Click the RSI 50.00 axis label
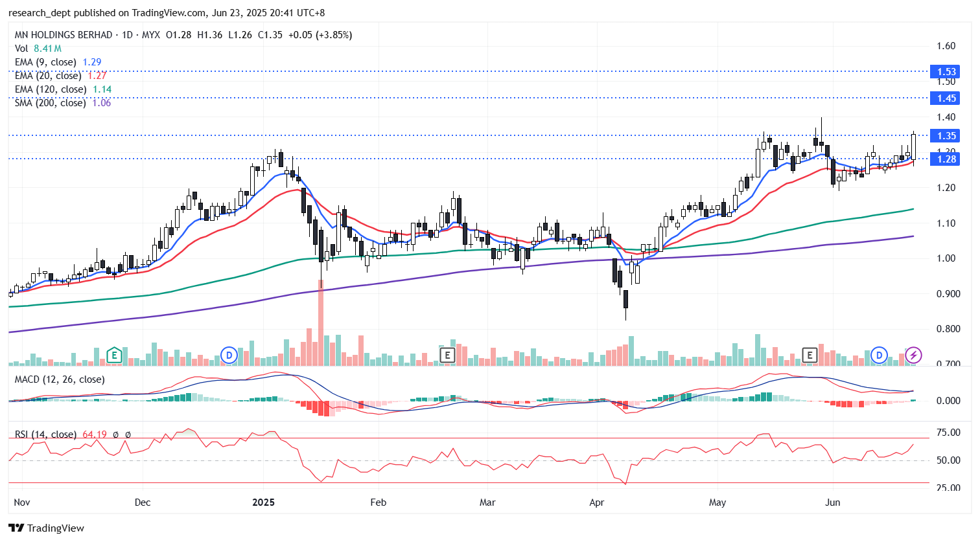 click(x=949, y=460)
